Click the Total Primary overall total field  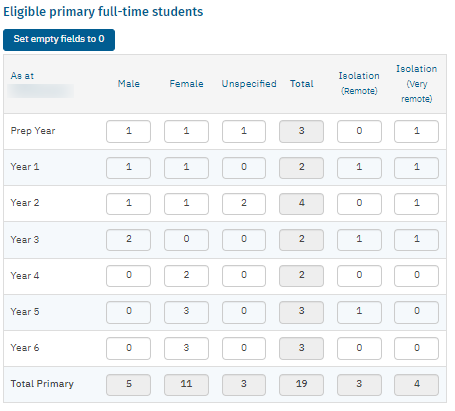(301, 385)
